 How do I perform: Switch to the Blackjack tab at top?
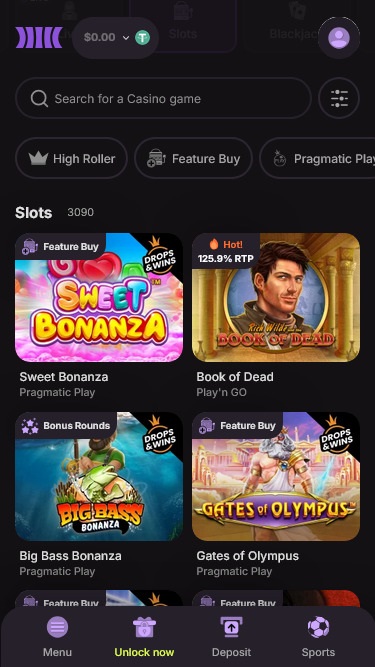click(293, 26)
